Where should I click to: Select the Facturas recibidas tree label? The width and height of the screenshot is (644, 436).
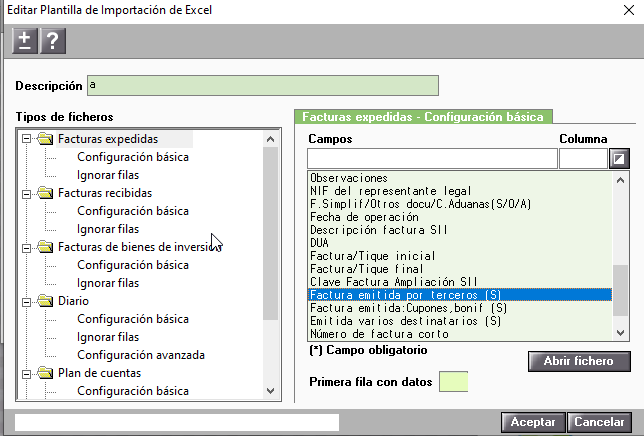105,193
